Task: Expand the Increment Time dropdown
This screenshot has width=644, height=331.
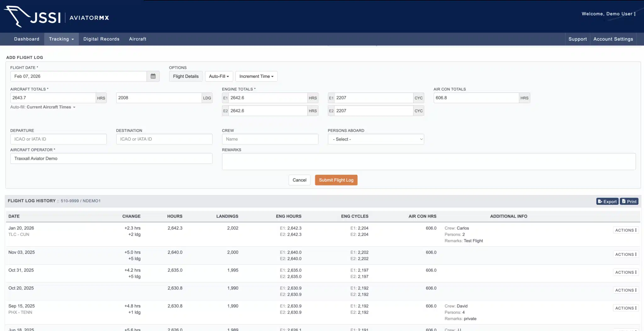Action: tap(256, 76)
